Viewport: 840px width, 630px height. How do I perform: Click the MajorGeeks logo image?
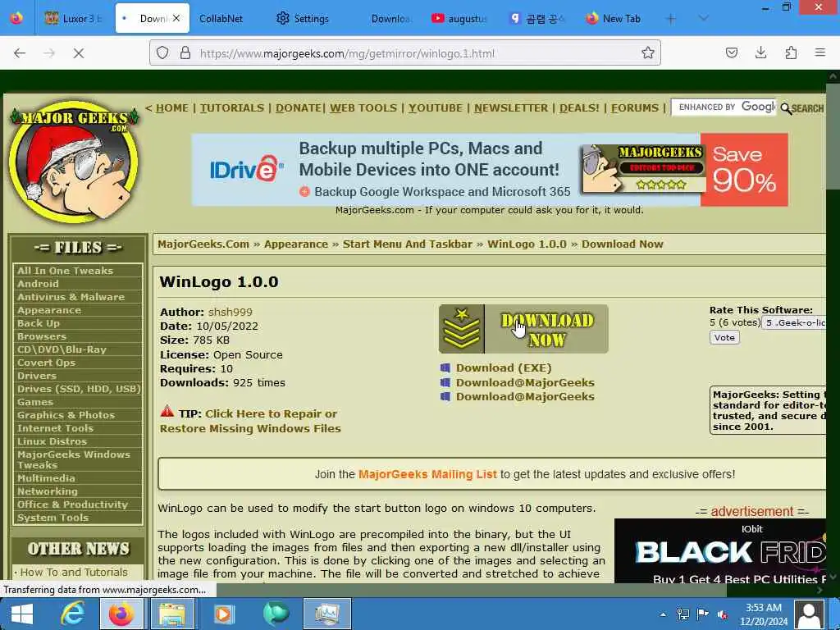(74, 162)
